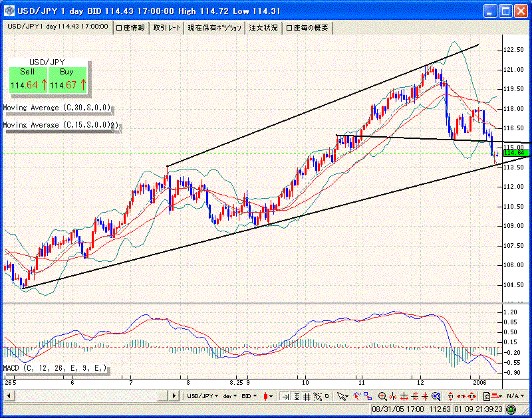This screenshot has width=532, height=418.
Task: Click the horizontal compress arrows icon
Action: click(x=393, y=396)
